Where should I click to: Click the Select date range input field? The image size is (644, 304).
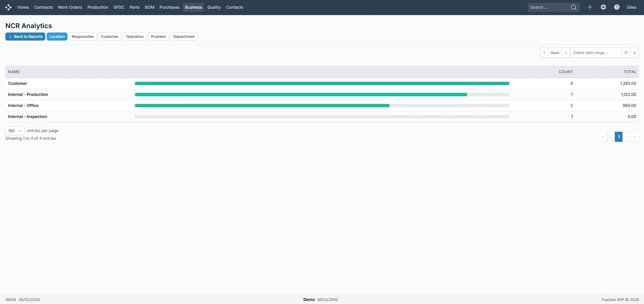(x=596, y=53)
